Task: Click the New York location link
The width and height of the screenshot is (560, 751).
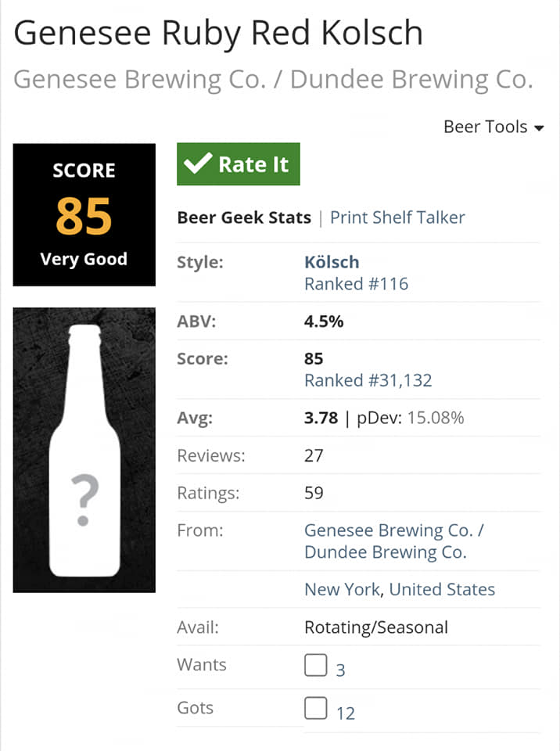Action: [343, 589]
